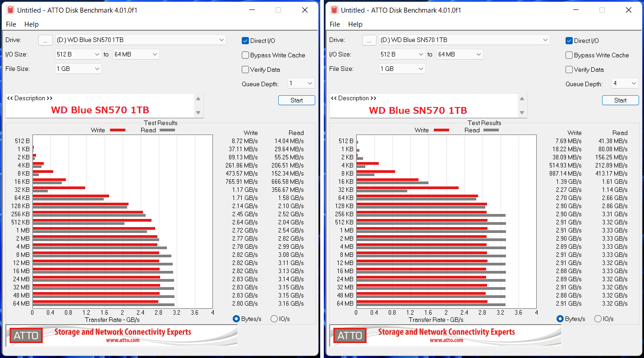Open File menu in left window
Viewport: 644px width, 358px height.
(11, 24)
